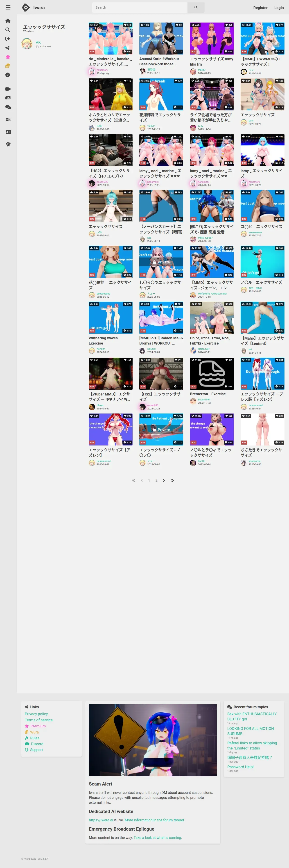Image resolution: width=289 pixels, height=868 pixels.
Task: Open the 'Bremerton - Exercise' video title
Action: tap(208, 394)
